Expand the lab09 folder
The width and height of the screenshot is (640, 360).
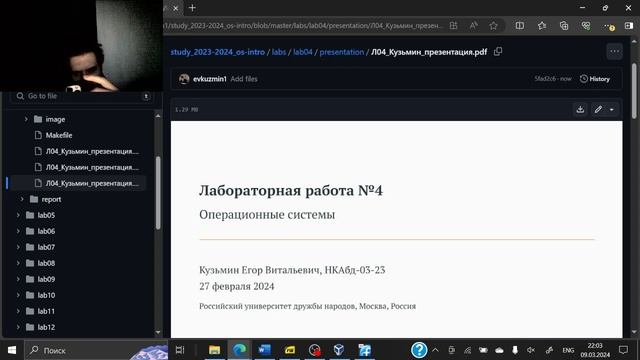coord(18,279)
